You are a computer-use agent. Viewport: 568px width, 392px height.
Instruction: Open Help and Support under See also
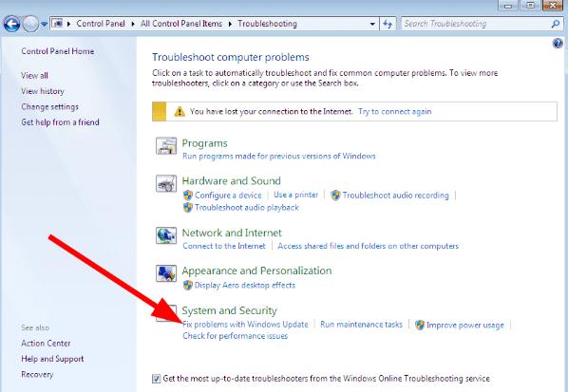[52, 359]
